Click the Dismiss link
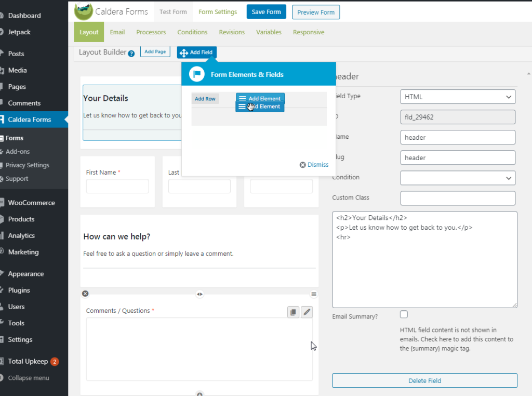This screenshot has width=532, height=396. pos(318,165)
